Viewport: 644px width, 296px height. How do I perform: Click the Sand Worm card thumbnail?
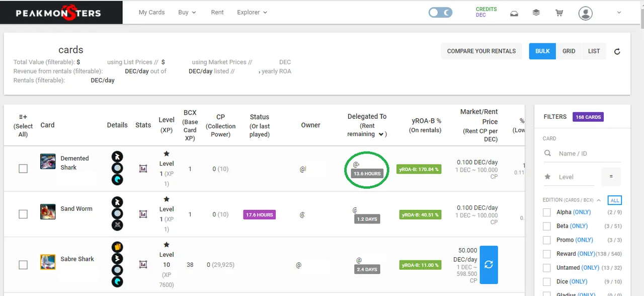[48, 211]
